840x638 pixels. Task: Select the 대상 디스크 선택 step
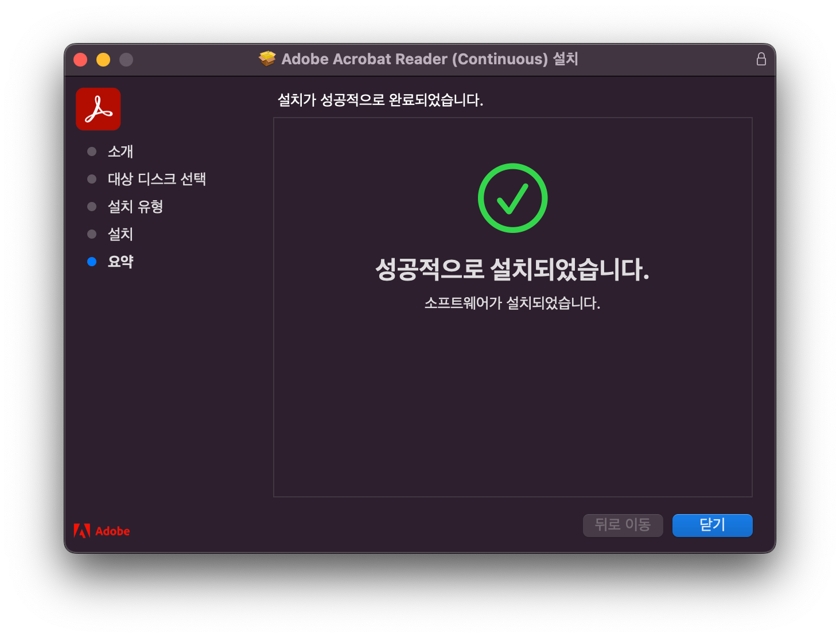(x=158, y=179)
